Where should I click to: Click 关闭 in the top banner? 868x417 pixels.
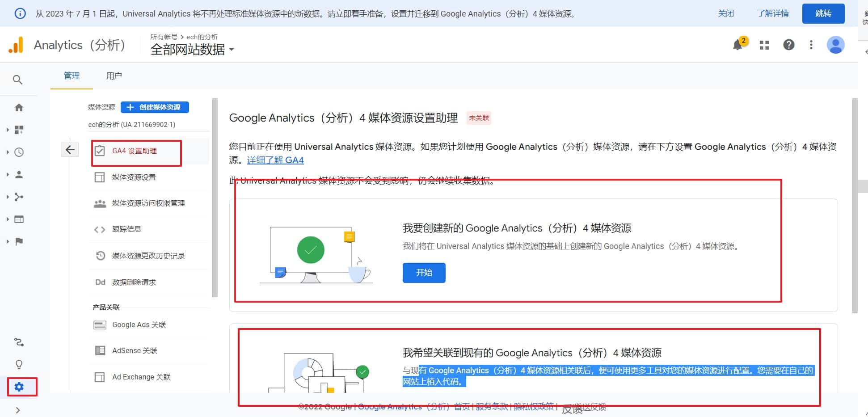coord(726,13)
